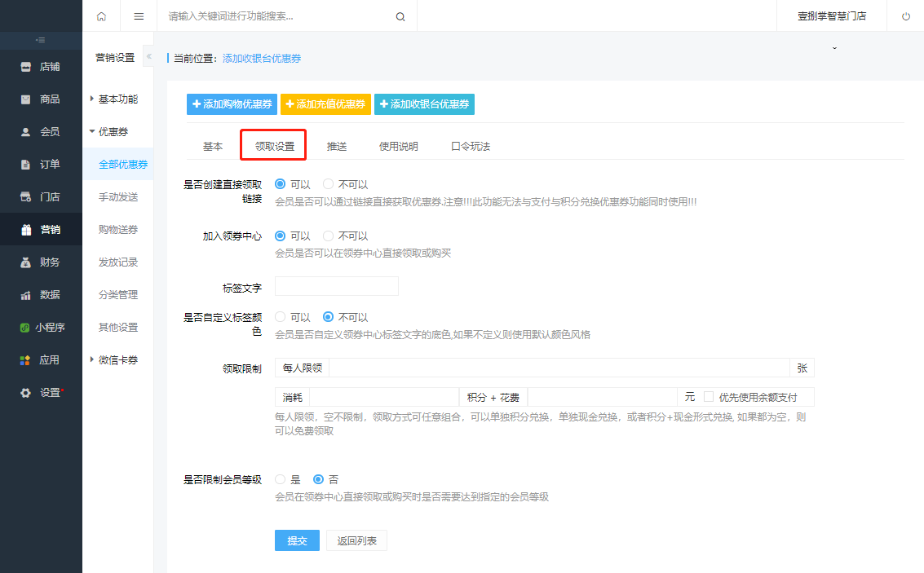Click 壹捌掌智慧门店 store name
The width and height of the screenshot is (924, 573).
[832, 16]
